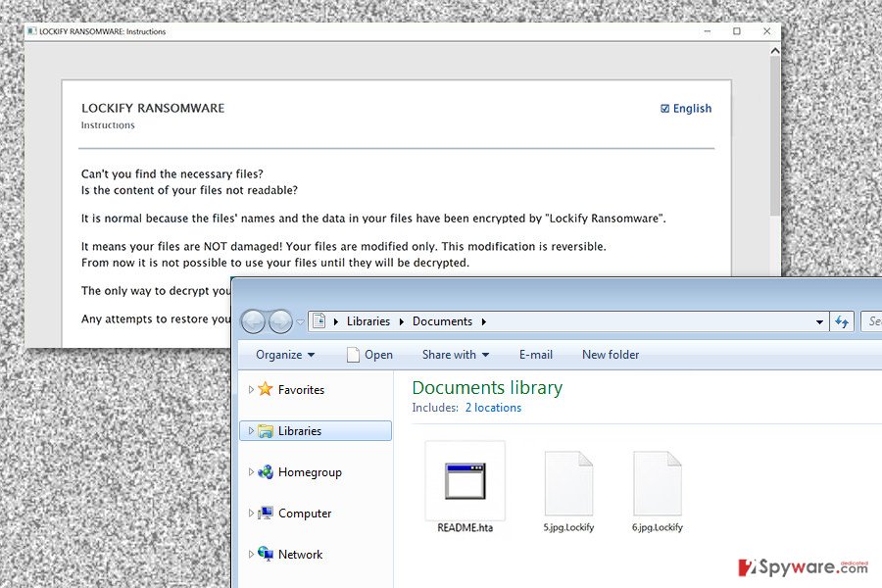Click the Explorer search box
This screenshot has width=882, height=588.
[x=871, y=321]
